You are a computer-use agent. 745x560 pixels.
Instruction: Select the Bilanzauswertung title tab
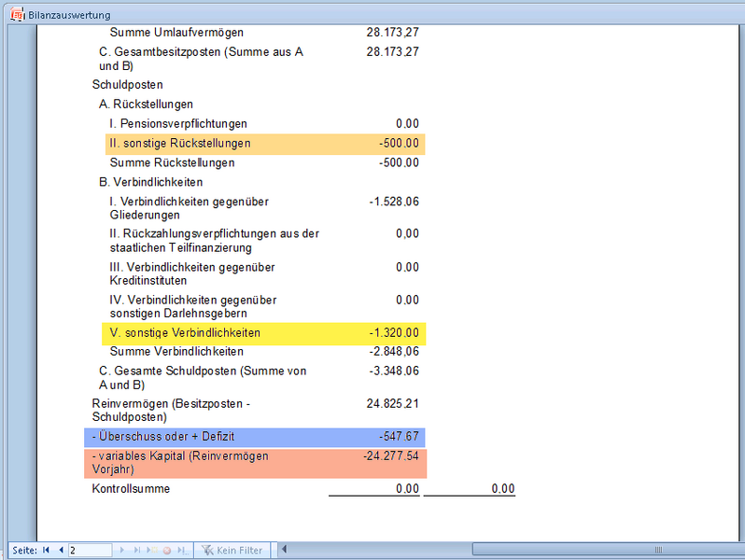coord(69,15)
